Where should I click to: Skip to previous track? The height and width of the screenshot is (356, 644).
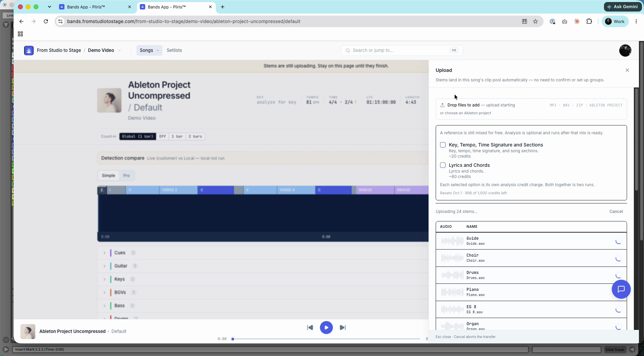(310, 328)
